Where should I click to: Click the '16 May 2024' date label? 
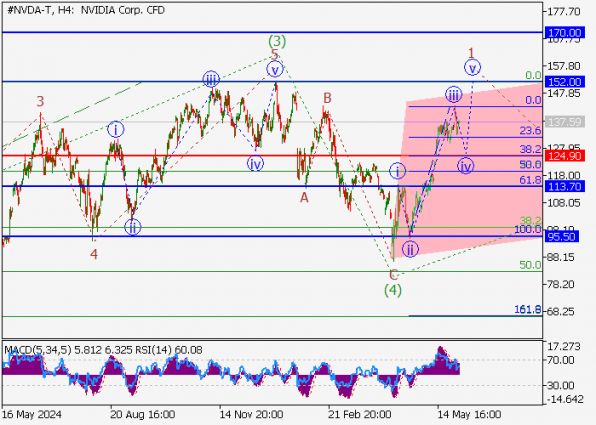click(32, 414)
